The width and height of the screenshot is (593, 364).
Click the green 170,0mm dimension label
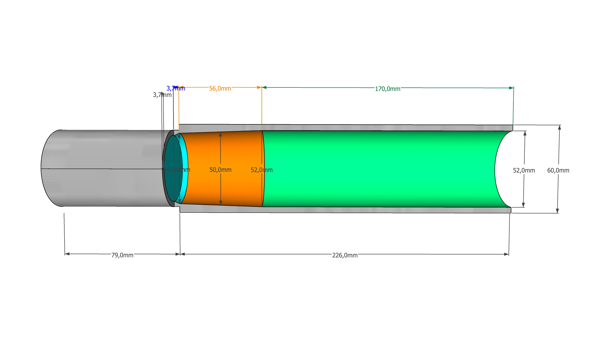[x=388, y=89]
